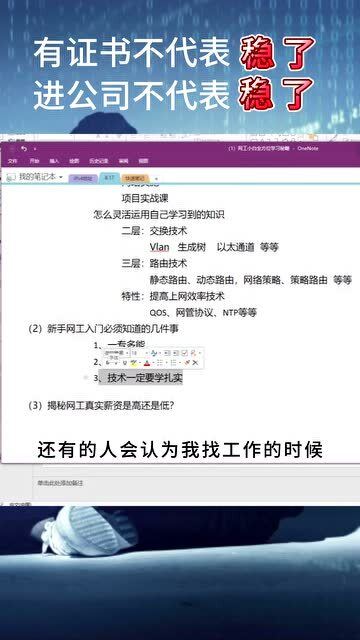Screen dimensions: 360x640
Task: Click the line 项目实战课
Action: tap(145, 198)
